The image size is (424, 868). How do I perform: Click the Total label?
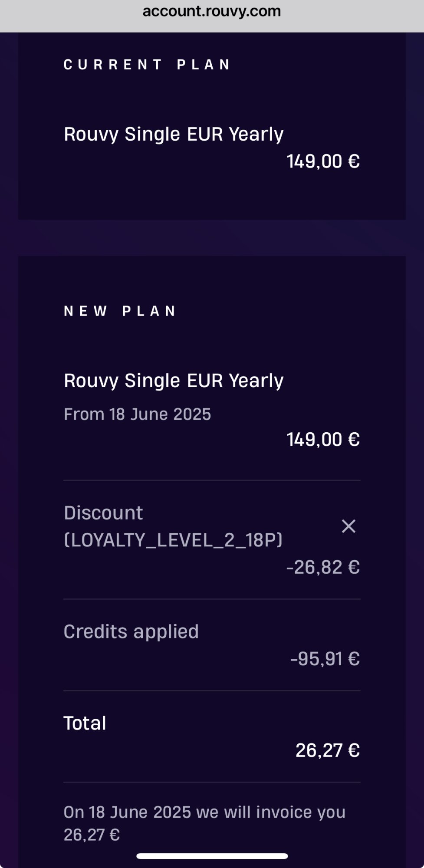click(x=85, y=723)
